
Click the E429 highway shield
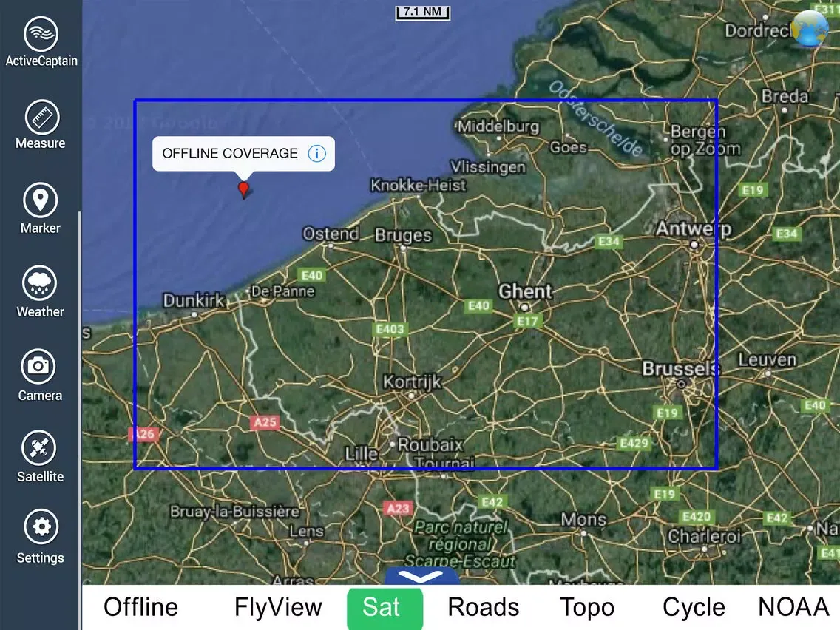(x=634, y=443)
